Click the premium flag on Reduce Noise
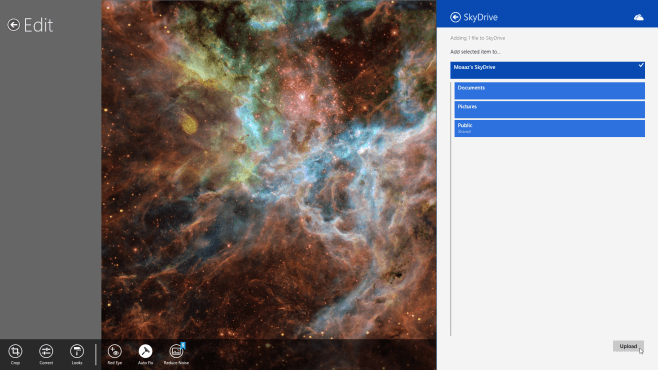 click(x=183, y=345)
